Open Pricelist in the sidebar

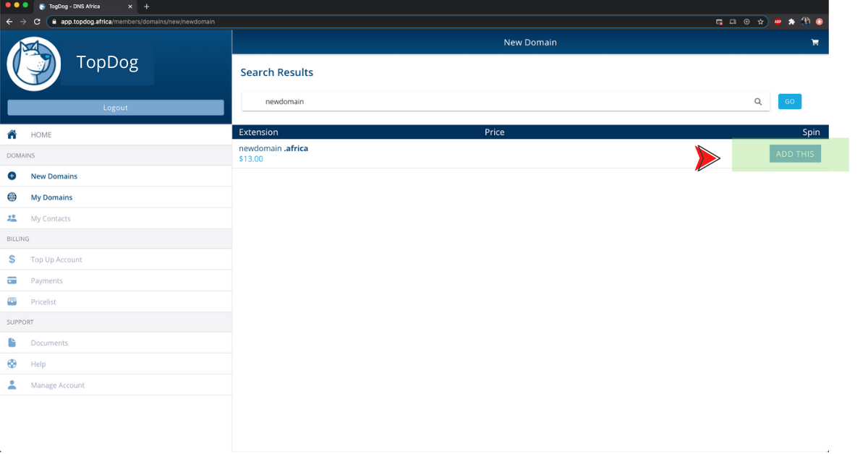pyautogui.click(x=116, y=301)
